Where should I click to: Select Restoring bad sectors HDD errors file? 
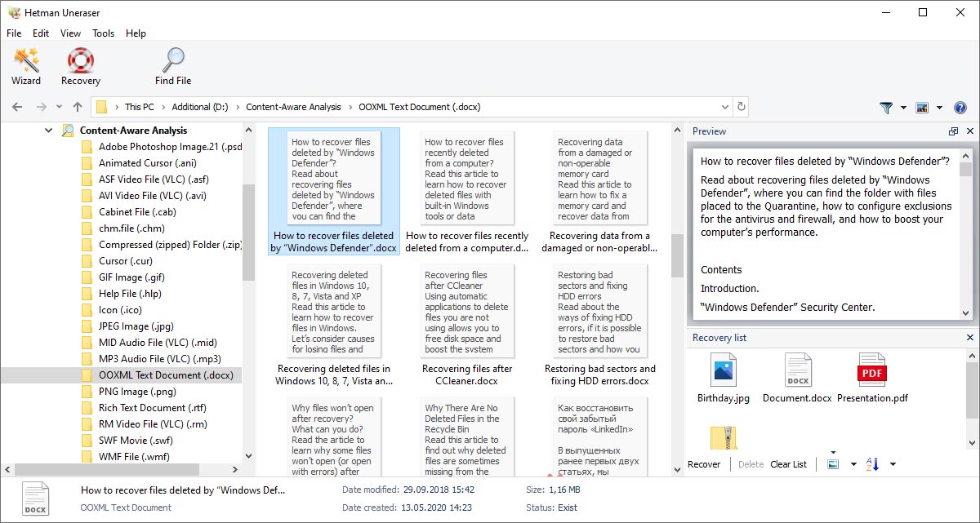click(x=600, y=325)
